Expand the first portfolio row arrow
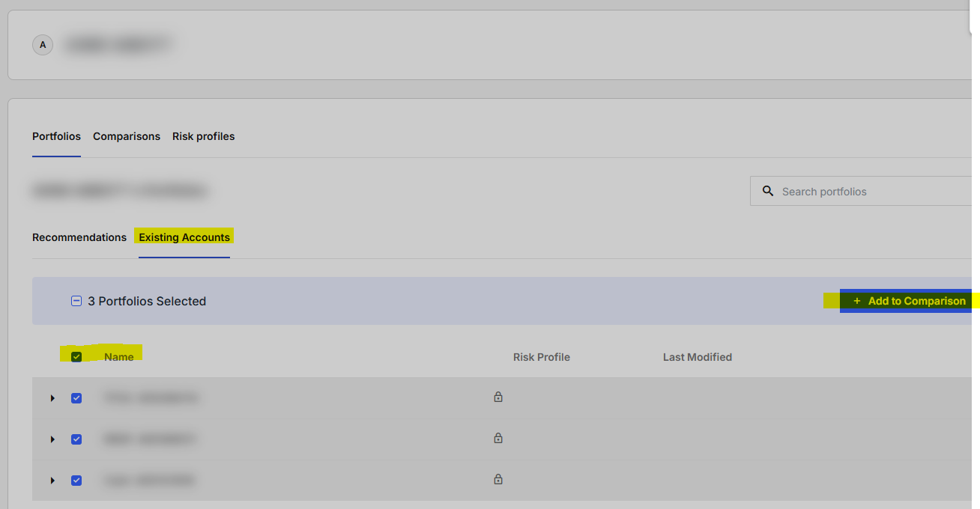 click(x=52, y=398)
